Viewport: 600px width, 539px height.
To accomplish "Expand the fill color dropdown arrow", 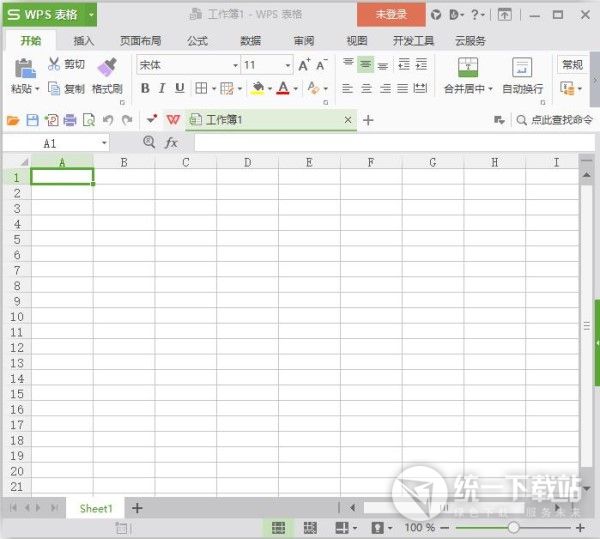I will click(x=270, y=89).
